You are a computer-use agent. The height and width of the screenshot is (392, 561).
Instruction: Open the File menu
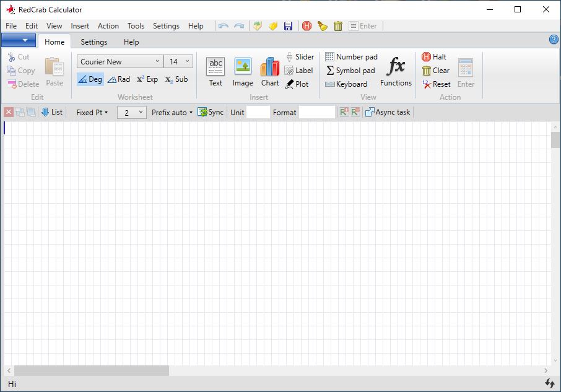pyautogui.click(x=11, y=26)
